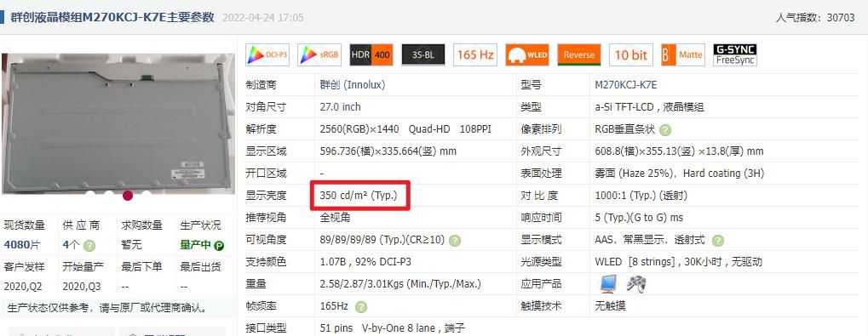Click the date stamp 2022-04-24 17:05

(x=263, y=18)
